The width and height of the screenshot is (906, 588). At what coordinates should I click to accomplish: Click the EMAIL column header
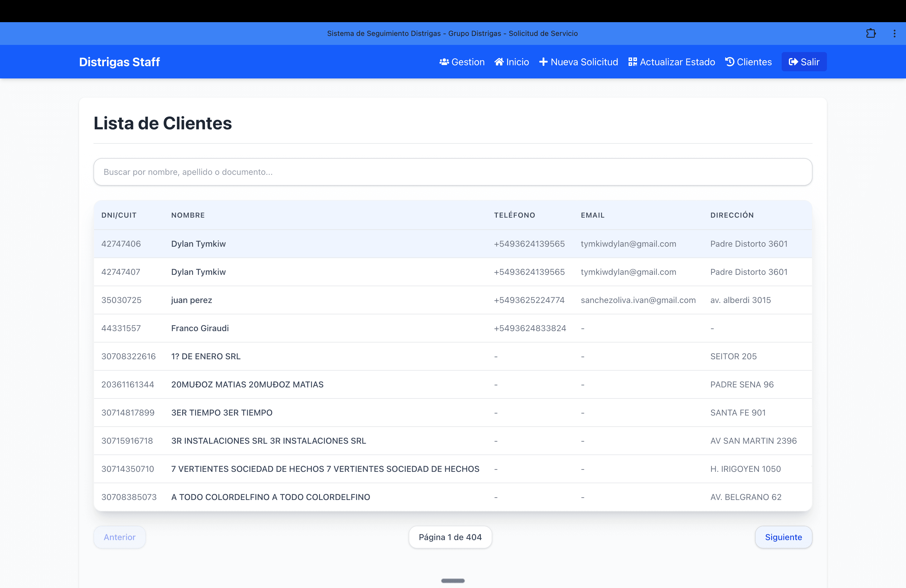pyautogui.click(x=593, y=215)
